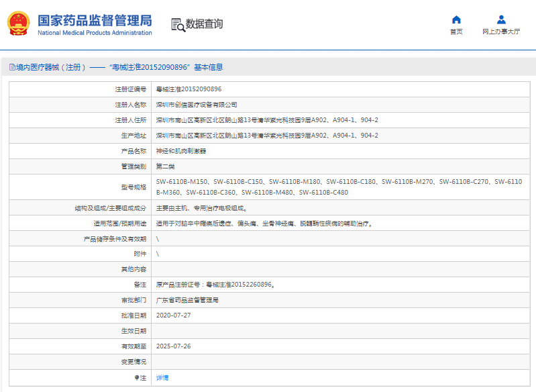The image size is (536, 392).
Task: Click the document icon before 境内医疗器械 heading
Action: point(11,67)
